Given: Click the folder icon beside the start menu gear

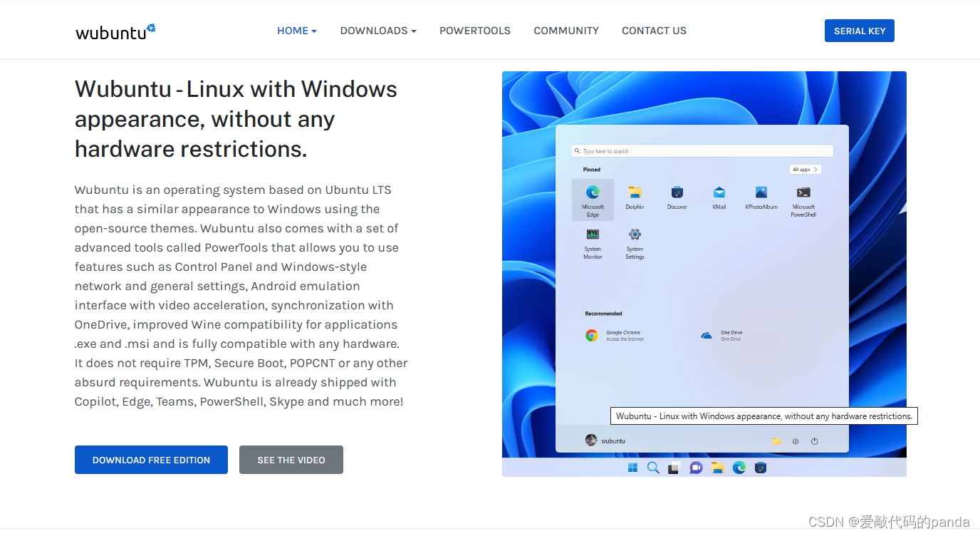Looking at the screenshot, I should coord(776,441).
